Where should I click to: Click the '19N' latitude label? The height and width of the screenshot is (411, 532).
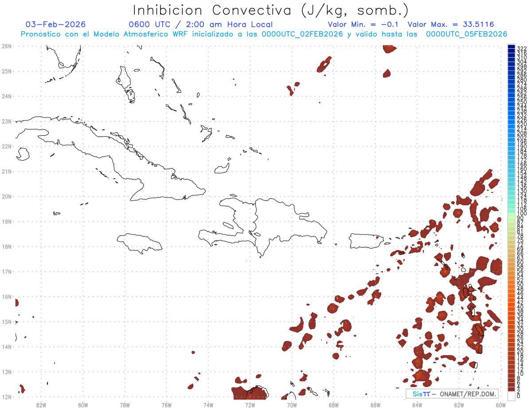[7, 221]
